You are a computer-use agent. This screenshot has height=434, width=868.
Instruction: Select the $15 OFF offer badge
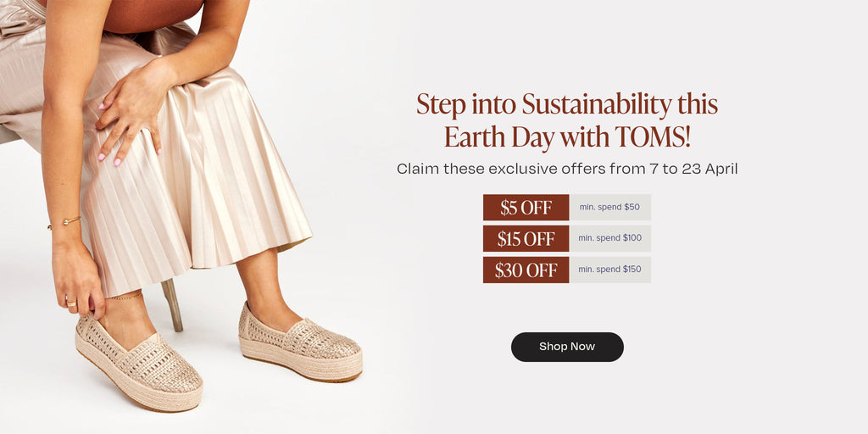click(x=526, y=238)
